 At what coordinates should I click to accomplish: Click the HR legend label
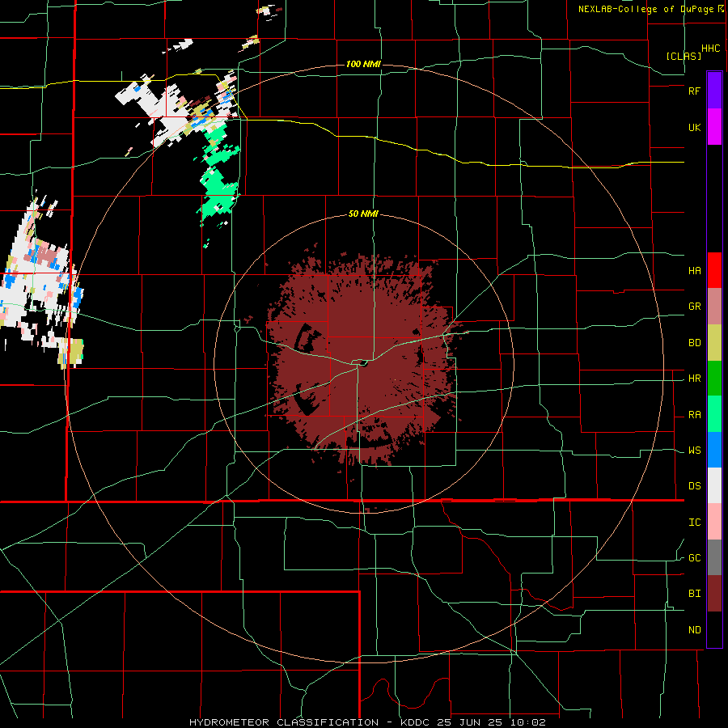tap(694, 379)
